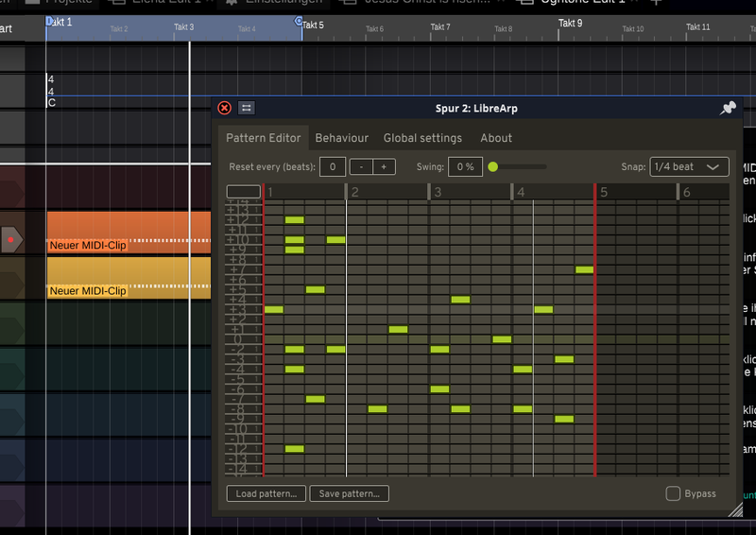Select the green note on +7 row
Screen dimensions: 756x535
(x=585, y=269)
